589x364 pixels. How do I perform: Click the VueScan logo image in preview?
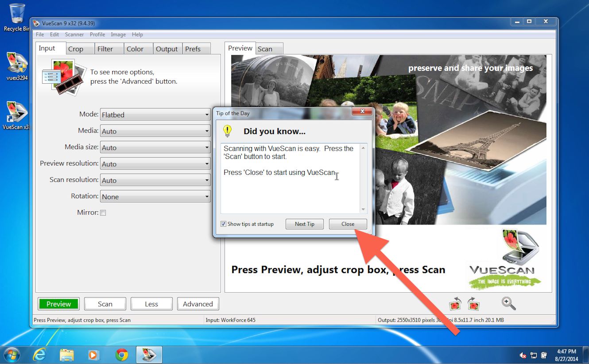(x=505, y=259)
